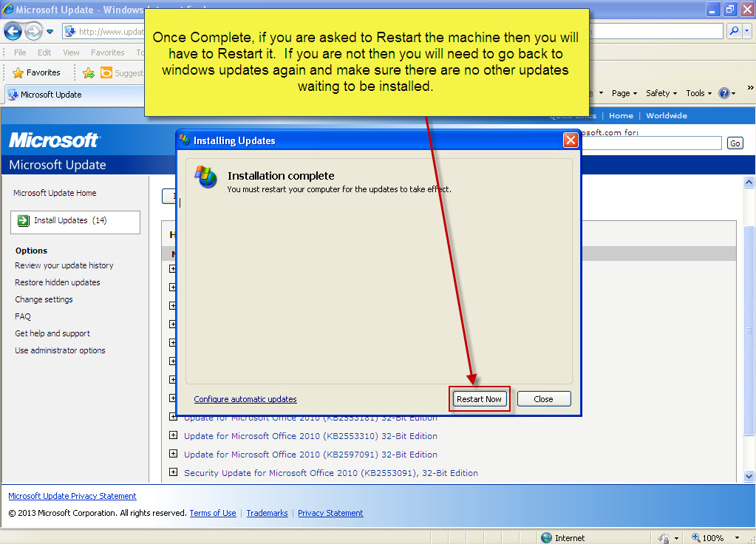Open the 100% zoom level dropdown
The image size is (756, 544).
pyautogui.click(x=737, y=538)
